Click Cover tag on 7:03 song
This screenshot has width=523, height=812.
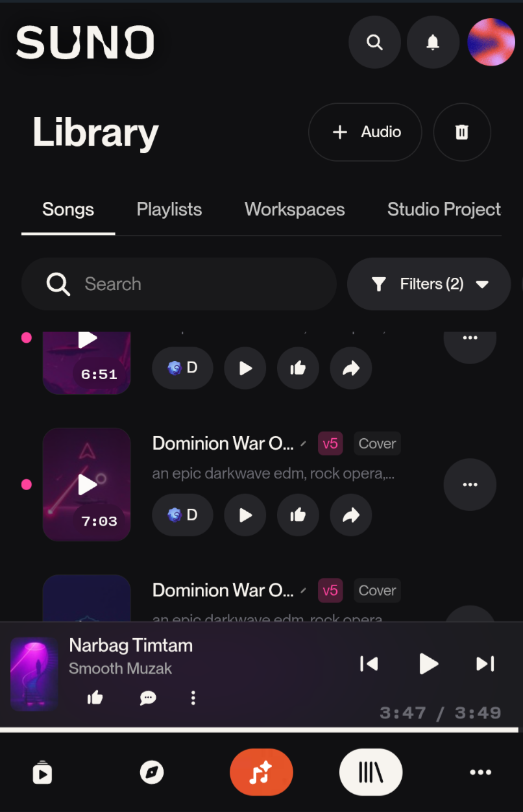click(377, 443)
